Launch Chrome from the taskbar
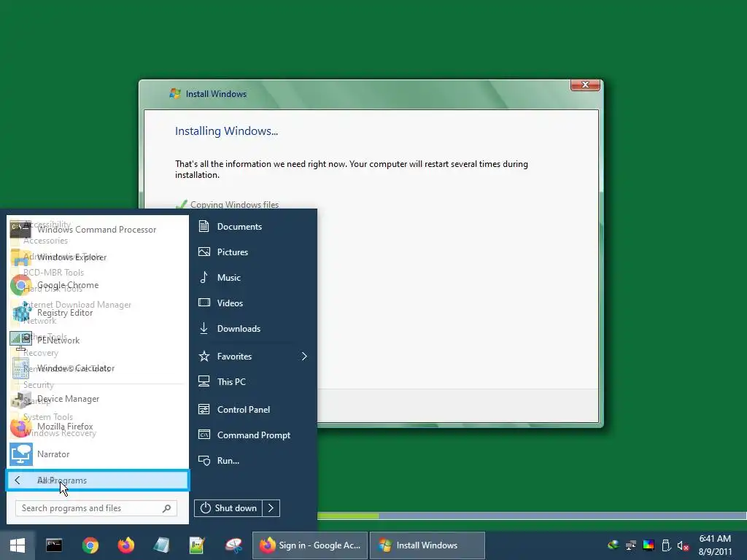The width and height of the screenshot is (747, 560). tap(90, 545)
